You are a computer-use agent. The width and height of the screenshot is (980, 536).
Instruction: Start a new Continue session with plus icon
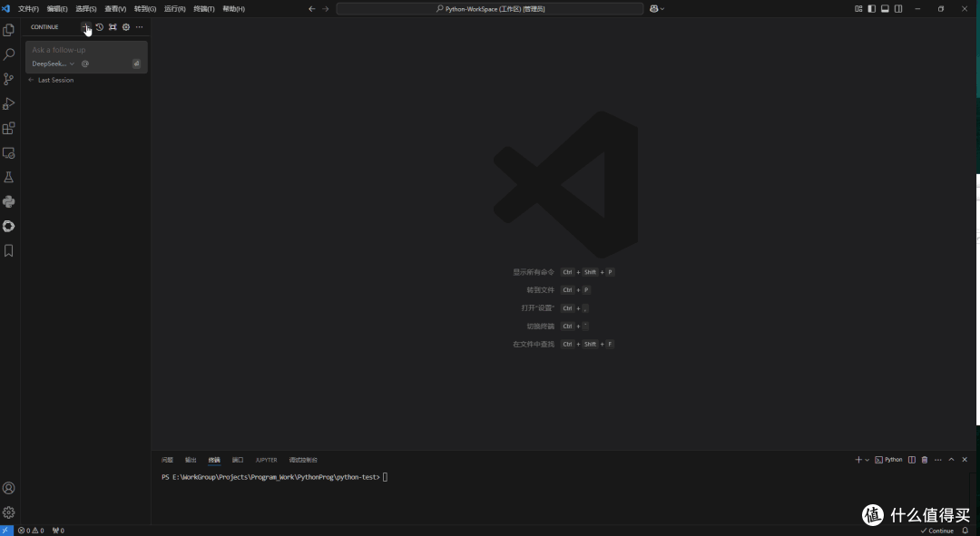(x=85, y=27)
